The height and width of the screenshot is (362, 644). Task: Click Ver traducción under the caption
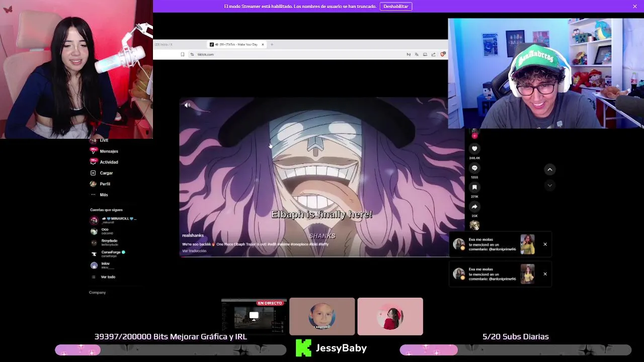pyautogui.click(x=194, y=251)
